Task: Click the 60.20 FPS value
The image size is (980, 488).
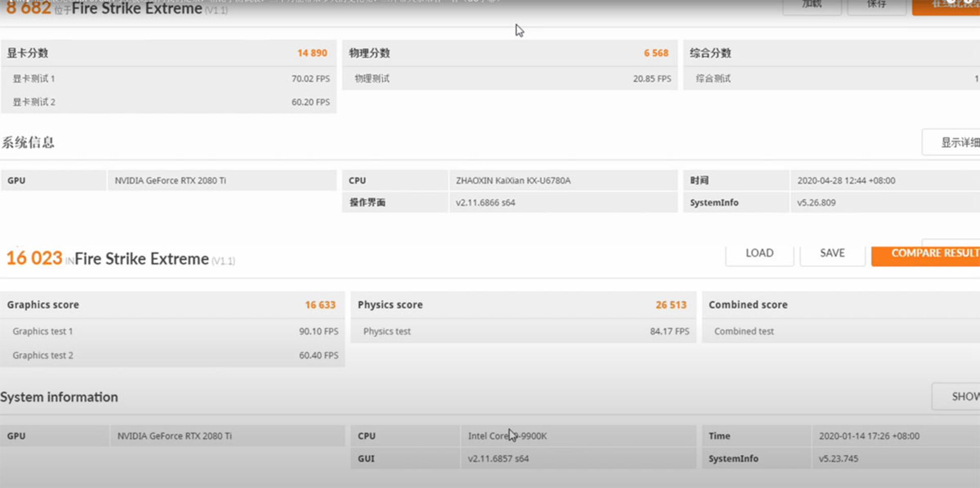Action: pos(310,102)
